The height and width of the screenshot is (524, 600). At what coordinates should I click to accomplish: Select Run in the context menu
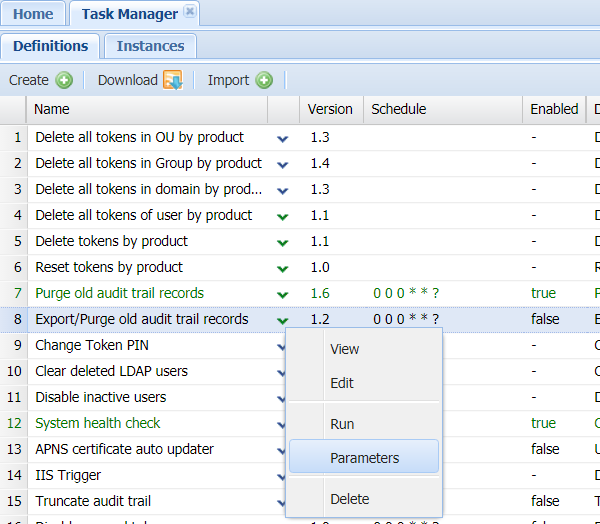click(x=342, y=424)
